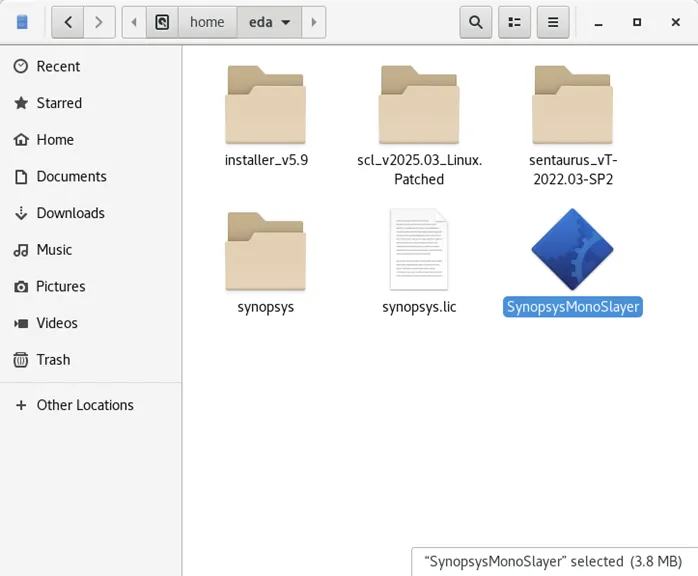Go to Home in the sidebar
This screenshot has height=576, width=698.
(91, 140)
